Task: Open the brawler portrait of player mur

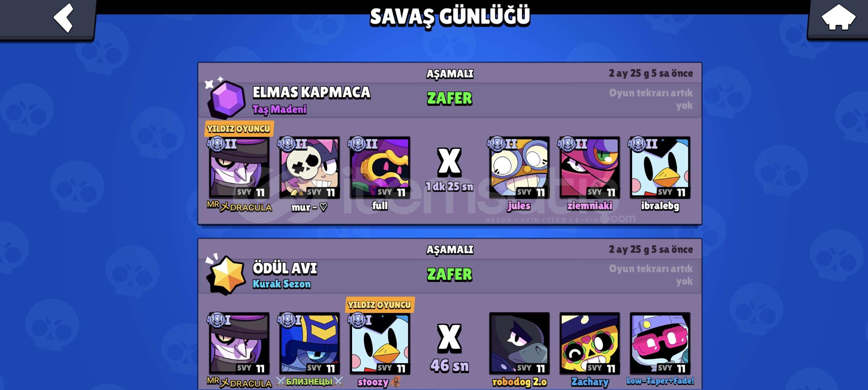Action: coord(309,168)
